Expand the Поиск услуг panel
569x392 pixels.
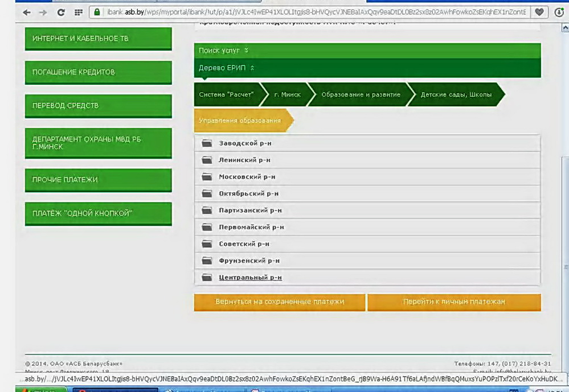tap(223, 51)
